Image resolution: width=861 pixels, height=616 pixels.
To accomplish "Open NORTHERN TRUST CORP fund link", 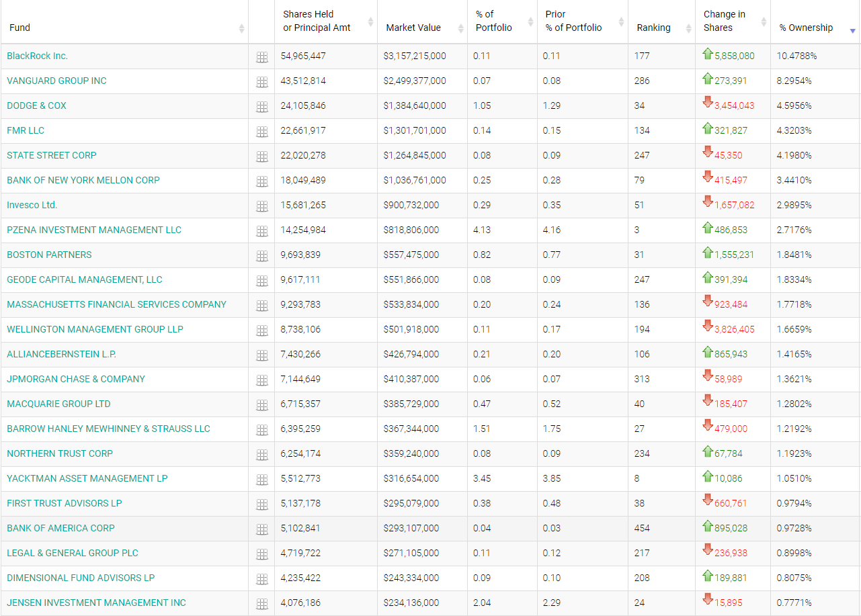I will 60,453.
